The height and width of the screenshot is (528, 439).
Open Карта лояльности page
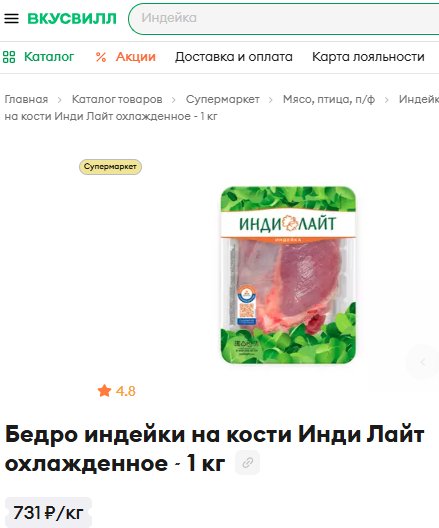368,57
